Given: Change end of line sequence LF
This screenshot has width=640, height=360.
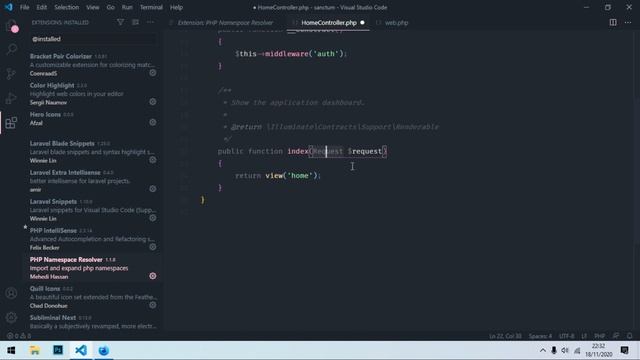Looking at the screenshot, I should click(584, 336).
